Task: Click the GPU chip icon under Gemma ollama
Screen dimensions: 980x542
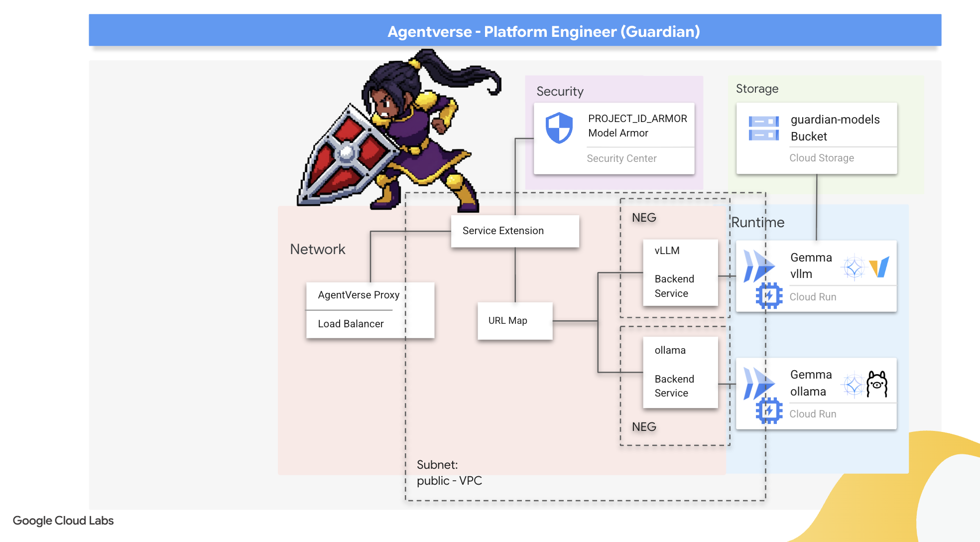Action: tap(769, 411)
